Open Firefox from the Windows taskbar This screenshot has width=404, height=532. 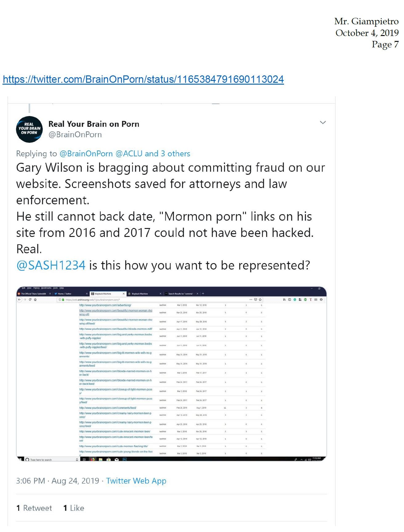[x=92, y=459]
